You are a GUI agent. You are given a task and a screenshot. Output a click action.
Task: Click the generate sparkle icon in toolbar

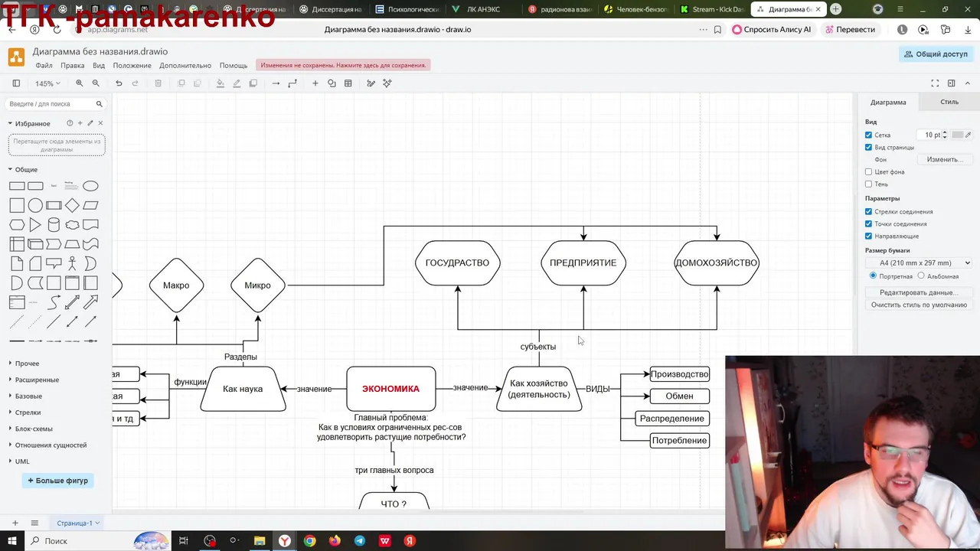(x=387, y=83)
